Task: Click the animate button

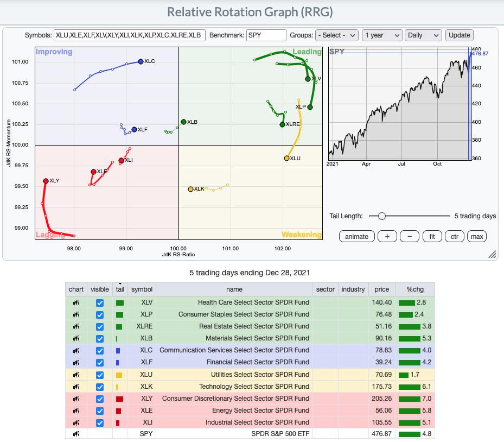Action: (x=356, y=236)
